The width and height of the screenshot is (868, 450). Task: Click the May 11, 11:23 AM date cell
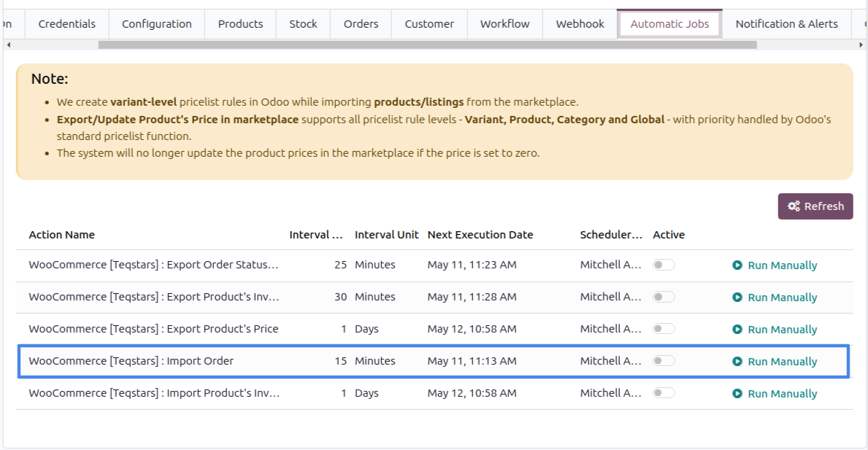pos(472,265)
